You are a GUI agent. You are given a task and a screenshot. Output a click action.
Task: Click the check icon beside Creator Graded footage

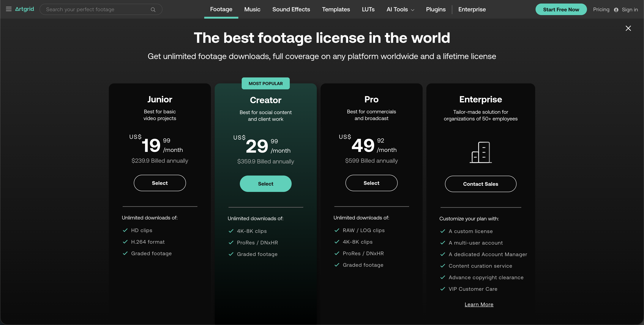(231, 254)
